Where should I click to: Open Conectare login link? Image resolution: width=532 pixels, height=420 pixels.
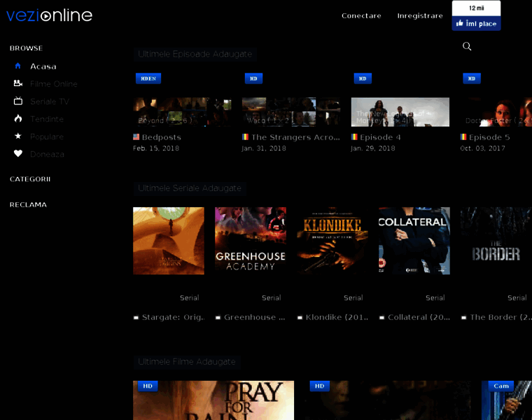click(361, 15)
